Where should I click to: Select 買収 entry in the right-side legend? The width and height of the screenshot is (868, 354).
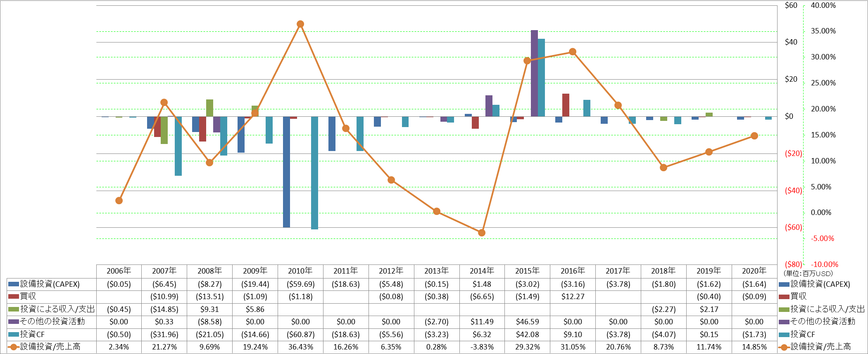coord(792,297)
